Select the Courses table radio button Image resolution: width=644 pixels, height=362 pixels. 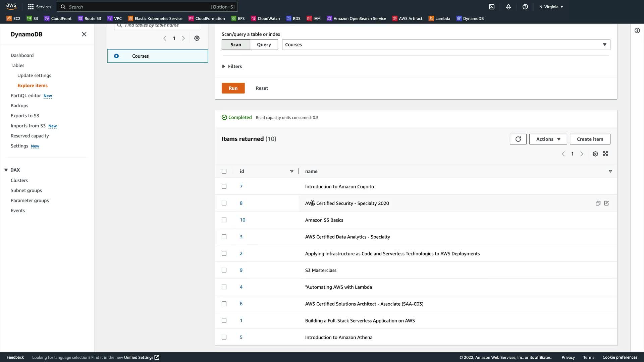[116, 56]
